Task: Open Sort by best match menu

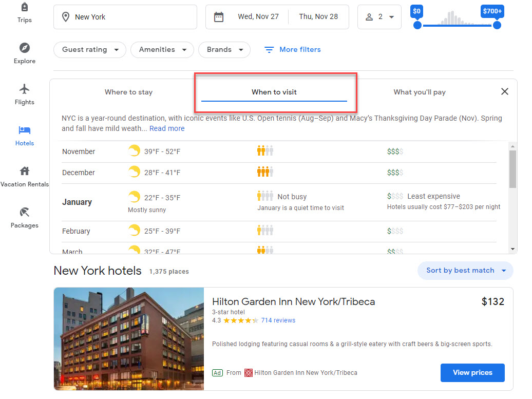Action: coord(466,271)
